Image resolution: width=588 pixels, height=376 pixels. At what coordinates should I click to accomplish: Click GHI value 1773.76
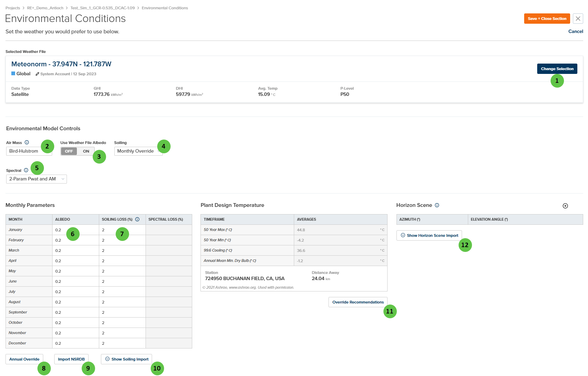[x=102, y=94]
